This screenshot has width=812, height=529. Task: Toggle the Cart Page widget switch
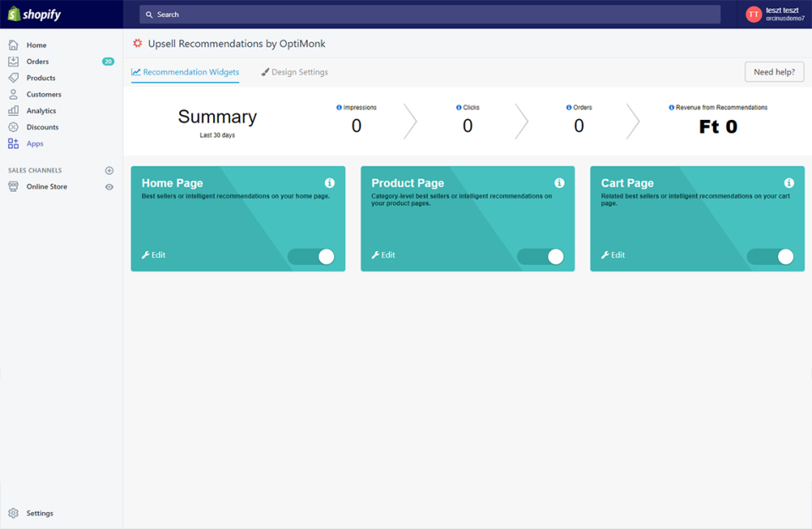(771, 257)
